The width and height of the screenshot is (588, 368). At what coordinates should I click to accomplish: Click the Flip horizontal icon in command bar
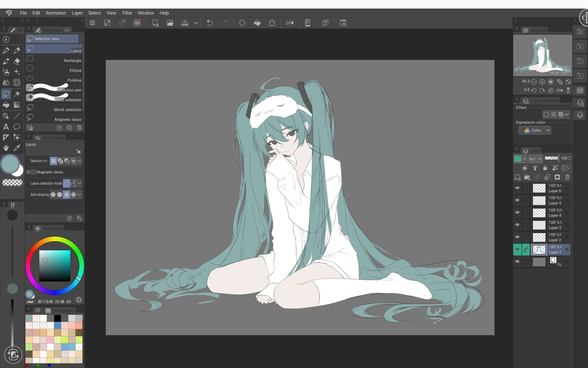290,23
